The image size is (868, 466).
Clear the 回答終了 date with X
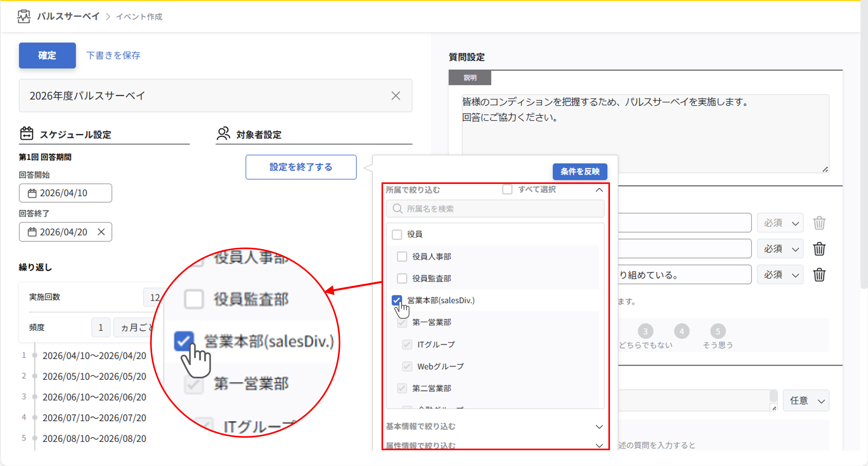point(101,232)
